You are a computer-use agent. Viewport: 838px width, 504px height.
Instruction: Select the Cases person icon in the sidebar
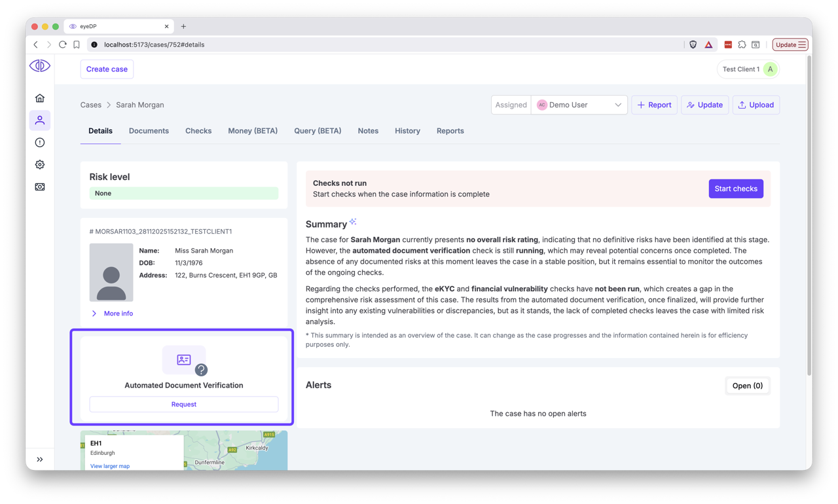(x=40, y=120)
